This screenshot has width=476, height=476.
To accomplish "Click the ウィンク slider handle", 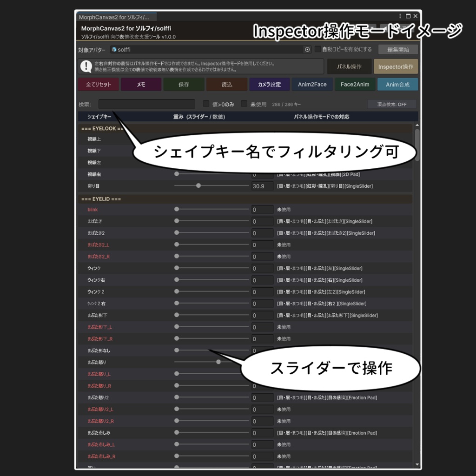I will click(x=177, y=268).
